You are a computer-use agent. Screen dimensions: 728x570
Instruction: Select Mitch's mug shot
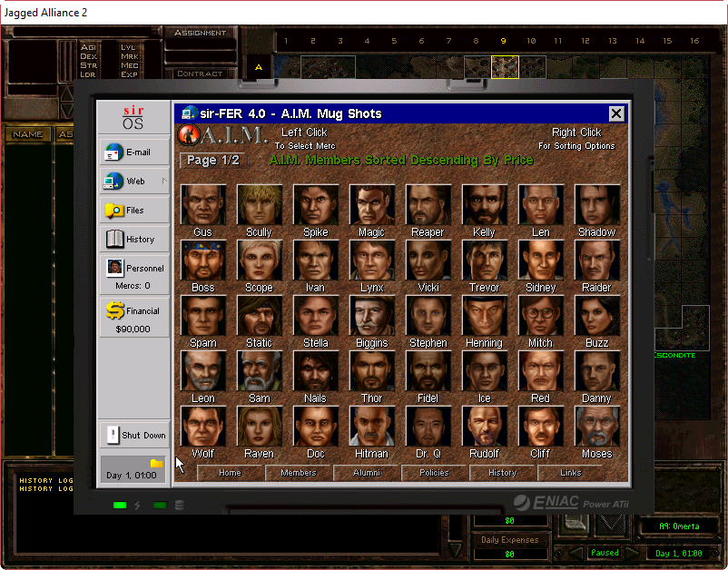pyautogui.click(x=541, y=316)
